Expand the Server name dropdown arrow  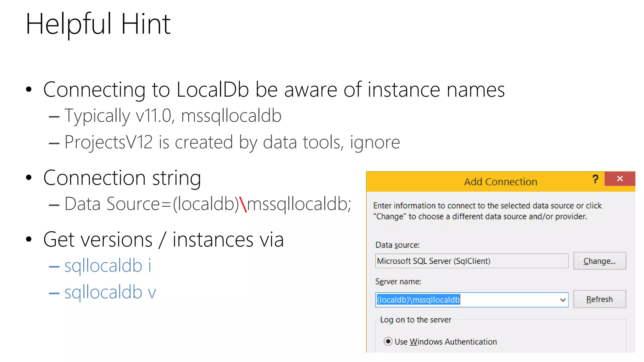(563, 300)
